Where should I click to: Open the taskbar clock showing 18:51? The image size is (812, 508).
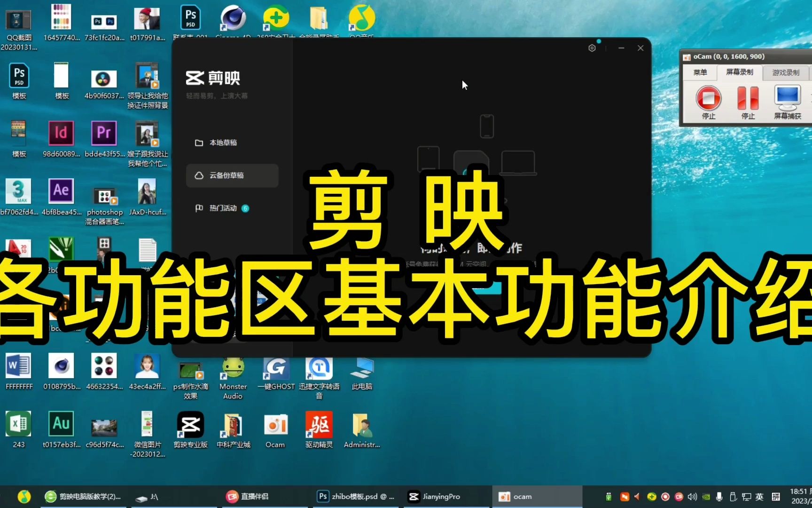coord(801,496)
